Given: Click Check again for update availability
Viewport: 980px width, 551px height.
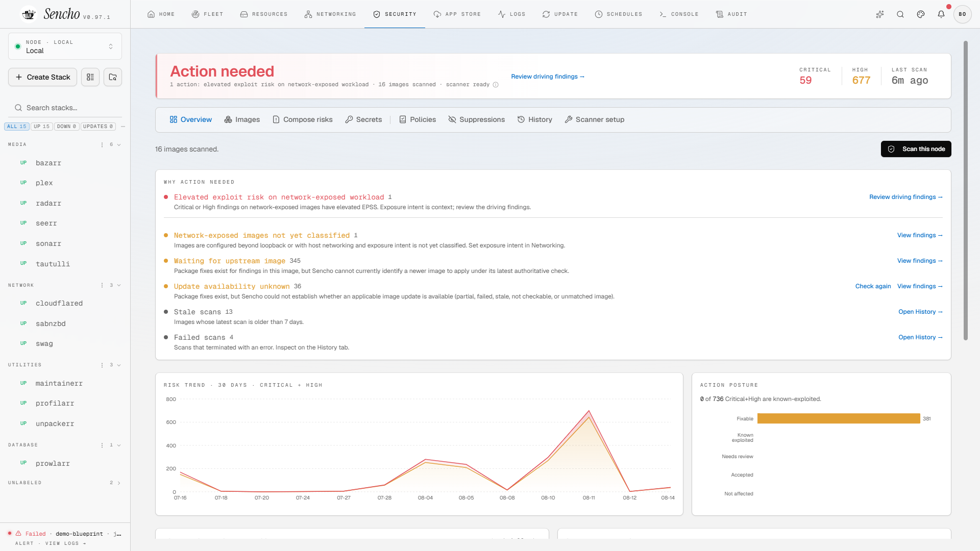Looking at the screenshot, I should [x=873, y=286].
